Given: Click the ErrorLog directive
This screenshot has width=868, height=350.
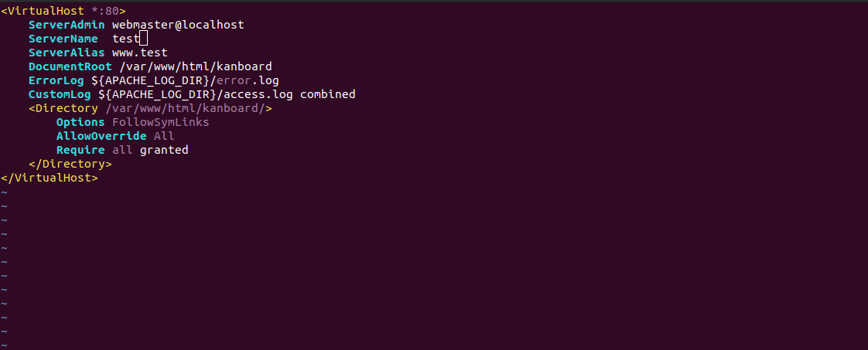Looking at the screenshot, I should point(56,80).
